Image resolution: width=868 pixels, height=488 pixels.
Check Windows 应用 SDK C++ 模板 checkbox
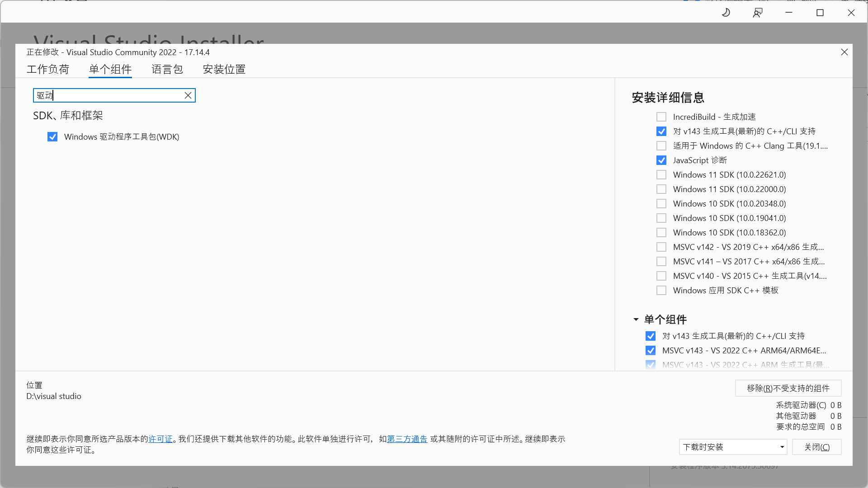tap(661, 291)
